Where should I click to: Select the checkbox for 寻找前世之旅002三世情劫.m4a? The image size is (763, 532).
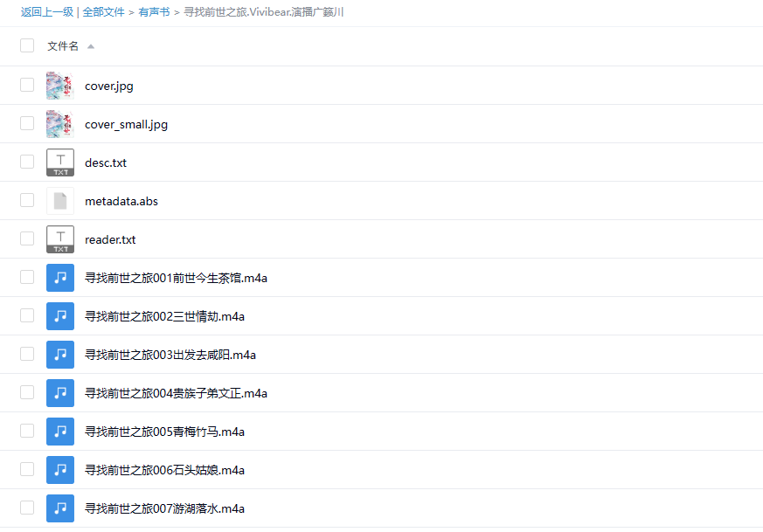[26, 315]
